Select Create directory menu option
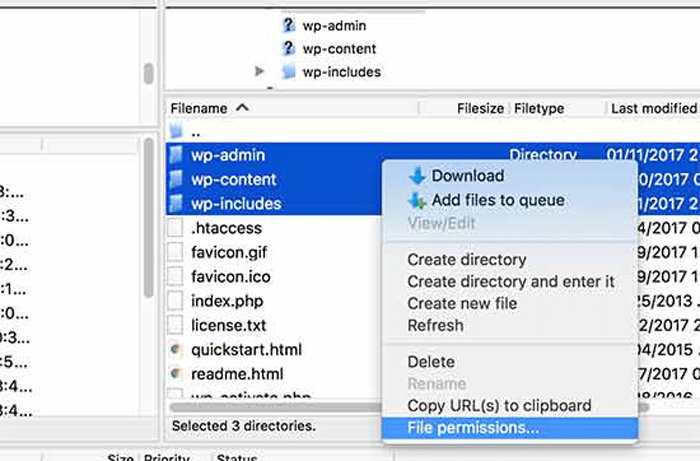This screenshot has width=700, height=461. tap(466, 260)
